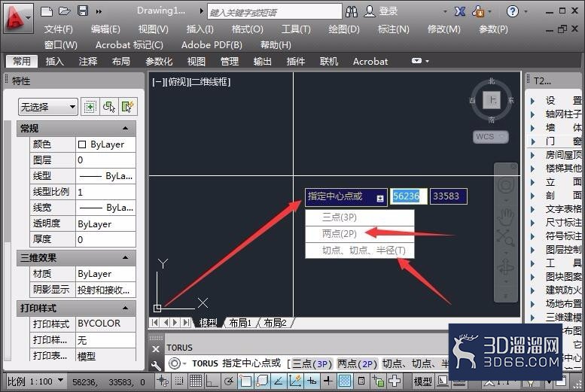Click the binoculars search icon

coord(352,11)
